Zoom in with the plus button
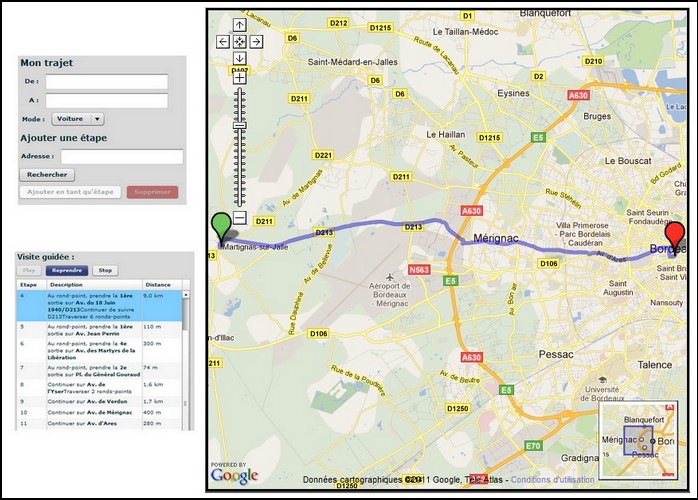The image size is (698, 500). [239, 78]
